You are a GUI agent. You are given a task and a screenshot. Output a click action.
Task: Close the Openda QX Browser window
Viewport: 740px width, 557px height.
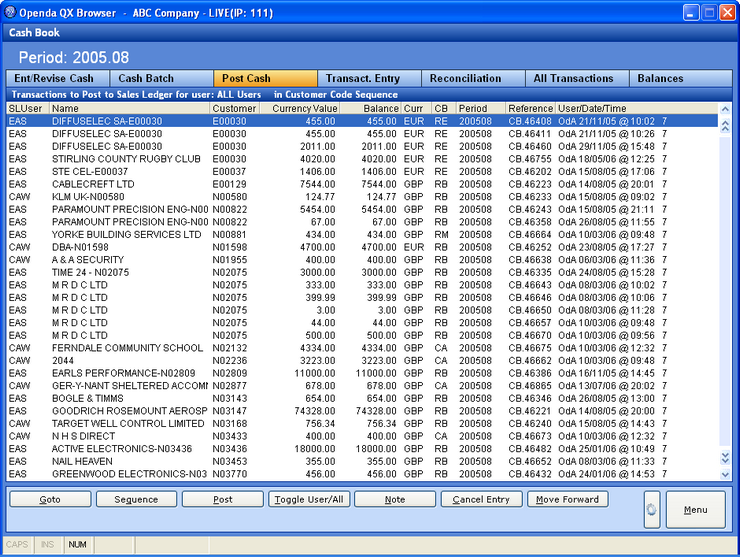(727, 13)
